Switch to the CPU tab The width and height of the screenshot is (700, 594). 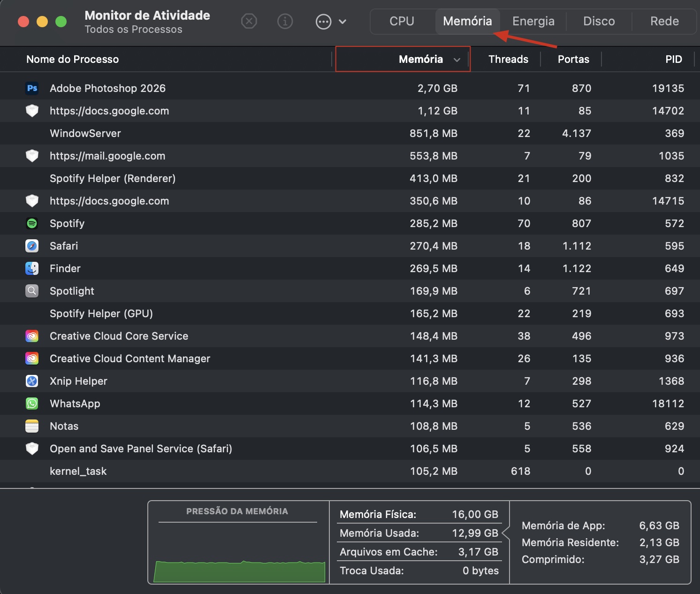tap(402, 21)
